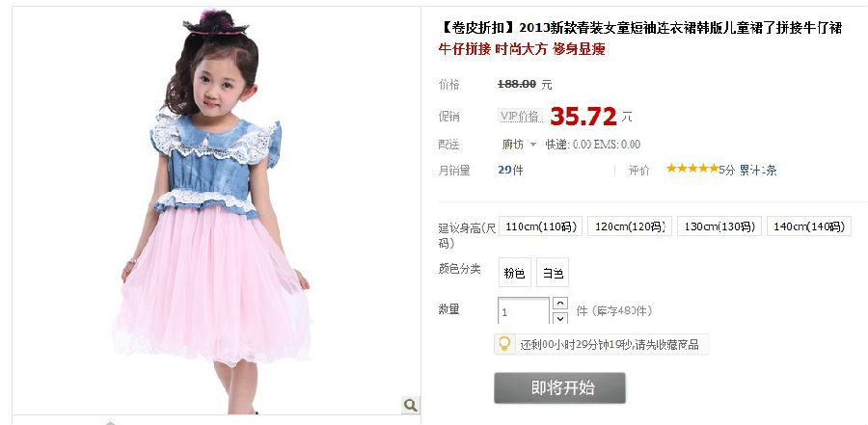Select size 140cm(140码)
This screenshot has width=868, height=425.
[809, 226]
